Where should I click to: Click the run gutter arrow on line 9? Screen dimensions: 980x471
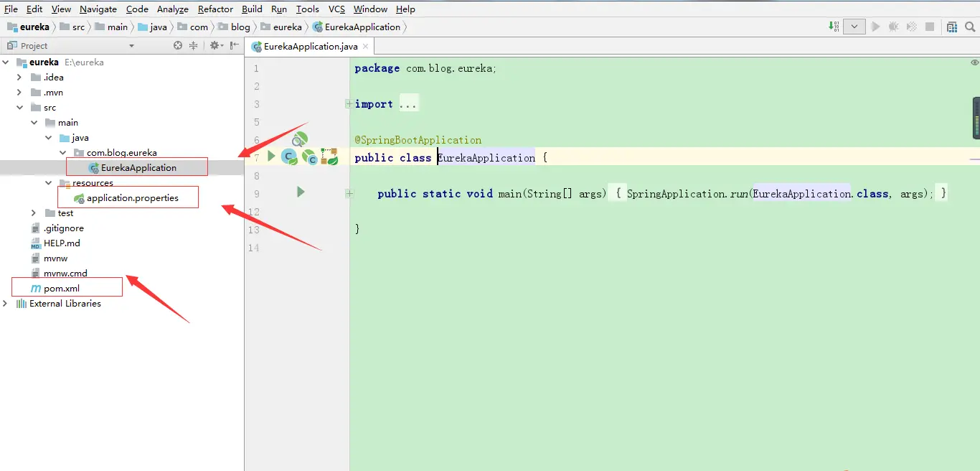pos(301,192)
